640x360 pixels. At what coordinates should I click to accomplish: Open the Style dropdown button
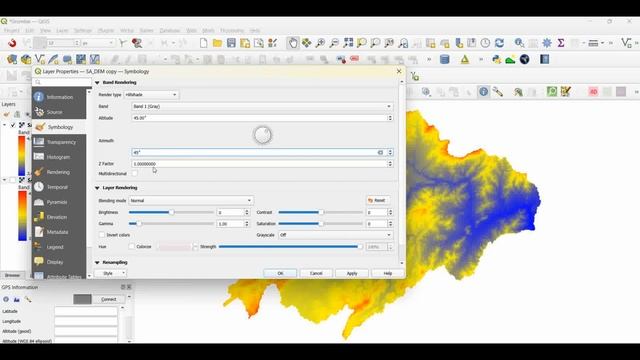pyautogui.click(x=110, y=273)
